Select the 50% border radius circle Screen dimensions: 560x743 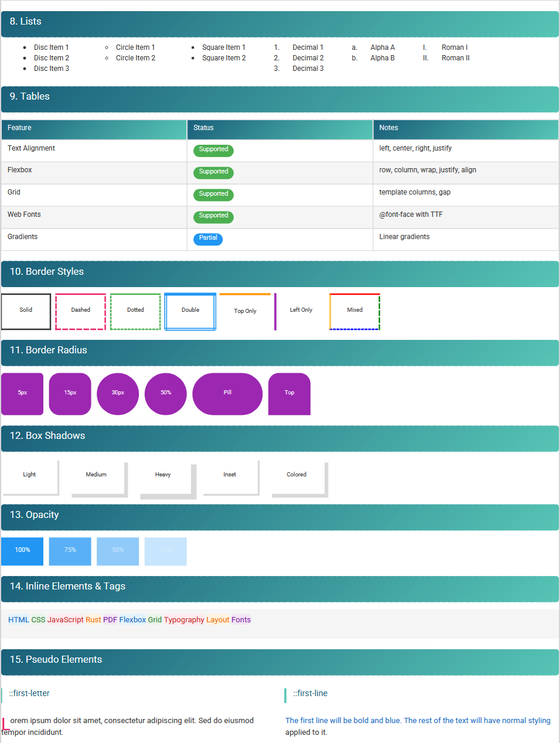[x=165, y=393]
